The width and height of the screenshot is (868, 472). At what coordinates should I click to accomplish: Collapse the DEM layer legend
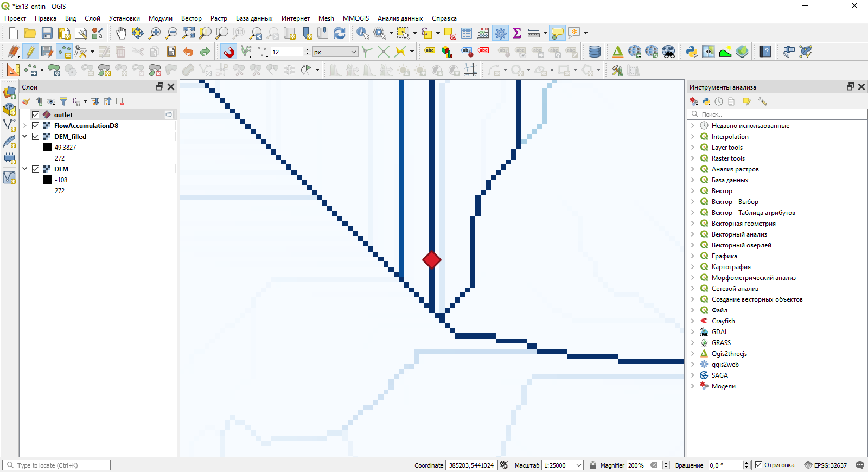[24, 169]
